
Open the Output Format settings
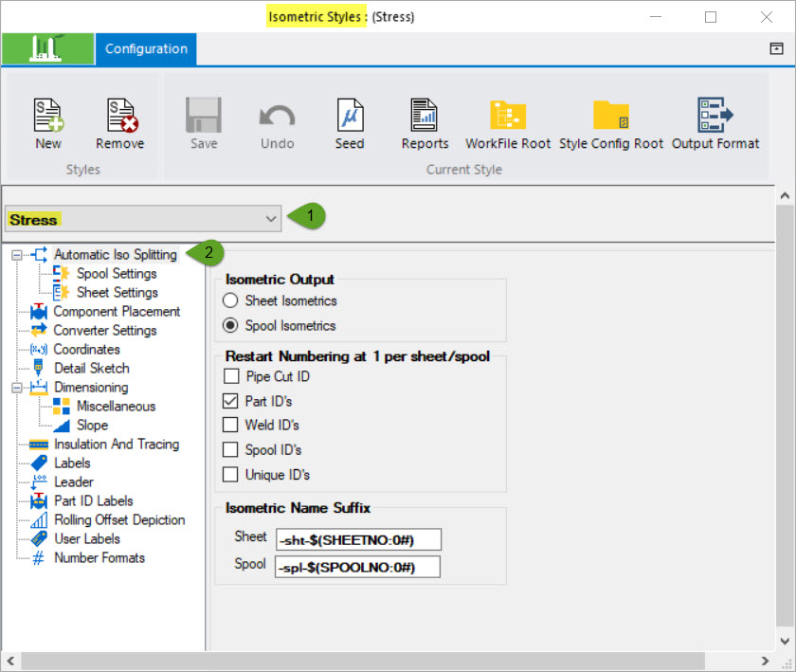coord(716,123)
